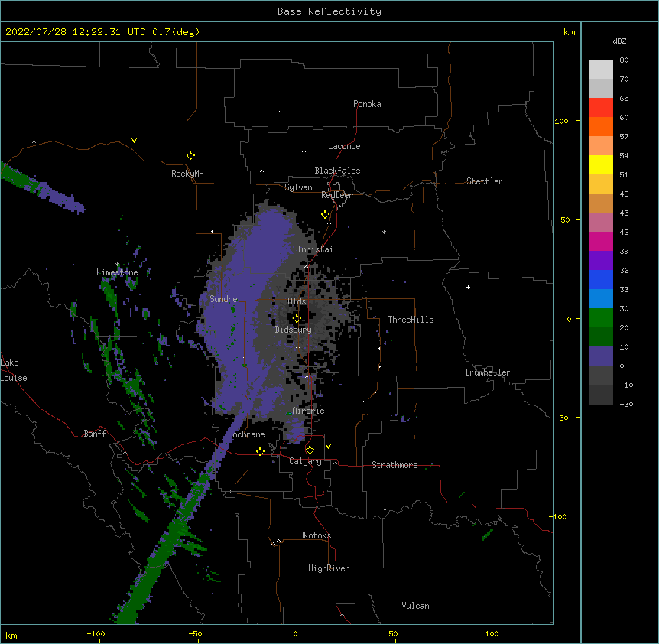The image size is (659, 644).
Task: Select the slate purple 0-10 dBZ legend swatch
Action: pos(601,356)
